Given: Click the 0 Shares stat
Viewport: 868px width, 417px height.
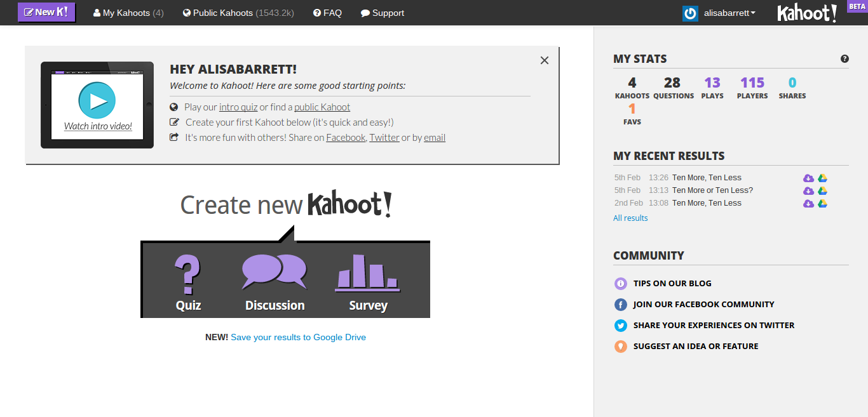Looking at the screenshot, I should [x=792, y=88].
